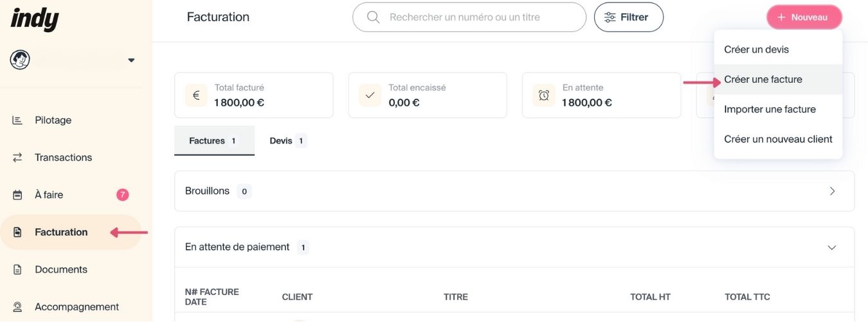Click the Transactions arrows icon
Image resolution: width=868 pixels, height=322 pixels.
(17, 157)
